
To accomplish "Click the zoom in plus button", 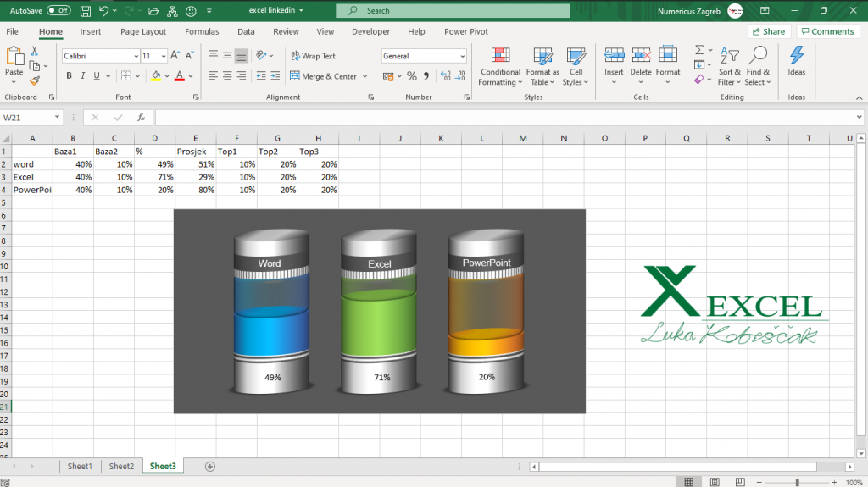I will pos(834,483).
